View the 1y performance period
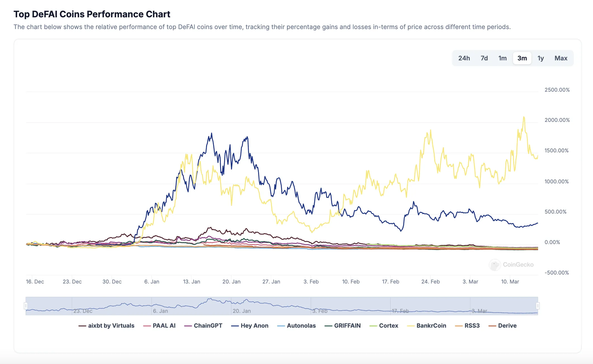The image size is (593, 364). (x=541, y=58)
